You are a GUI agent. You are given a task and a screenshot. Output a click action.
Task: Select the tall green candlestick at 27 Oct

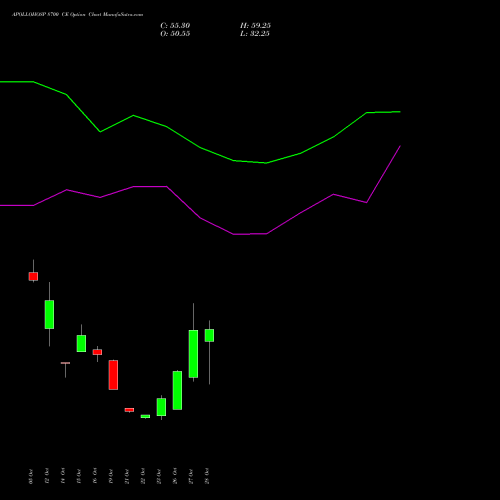pos(193,354)
